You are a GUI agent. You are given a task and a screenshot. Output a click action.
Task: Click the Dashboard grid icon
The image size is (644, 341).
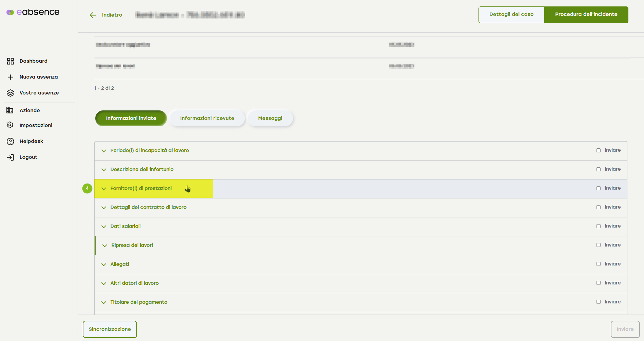click(11, 61)
